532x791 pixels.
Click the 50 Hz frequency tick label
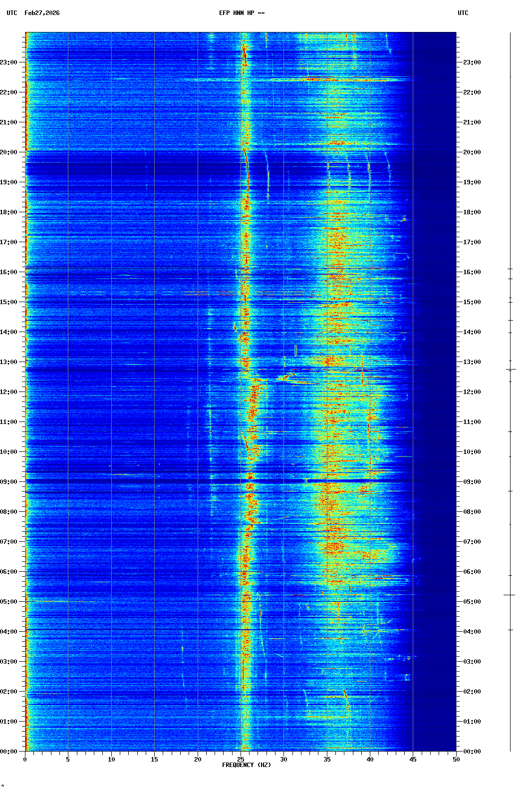456,760
